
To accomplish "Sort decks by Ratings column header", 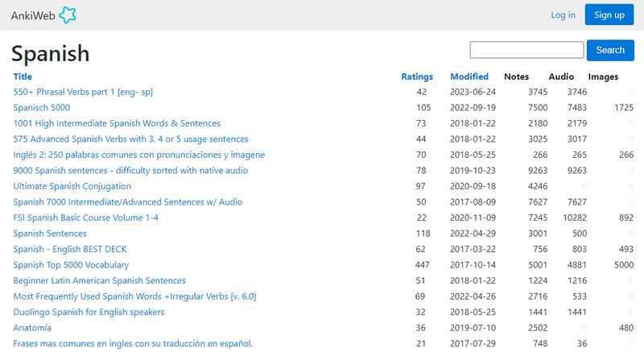I will click(417, 77).
